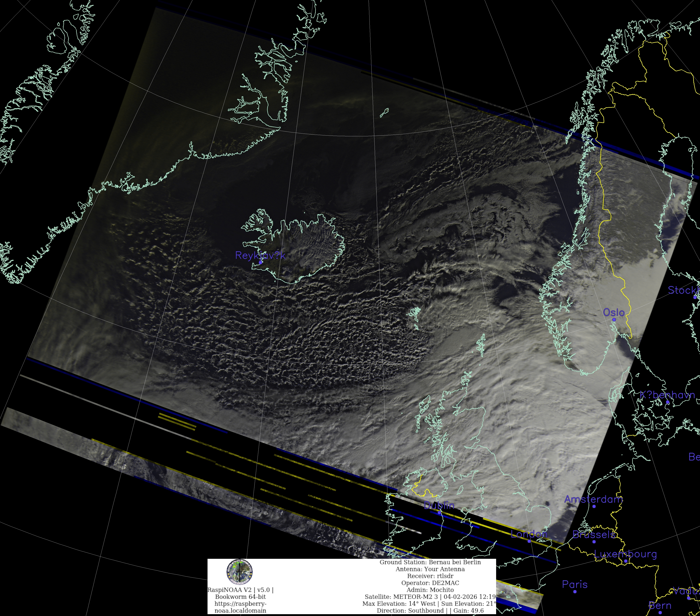Click the Paris city marker dot
700x616 pixels.
575,591
